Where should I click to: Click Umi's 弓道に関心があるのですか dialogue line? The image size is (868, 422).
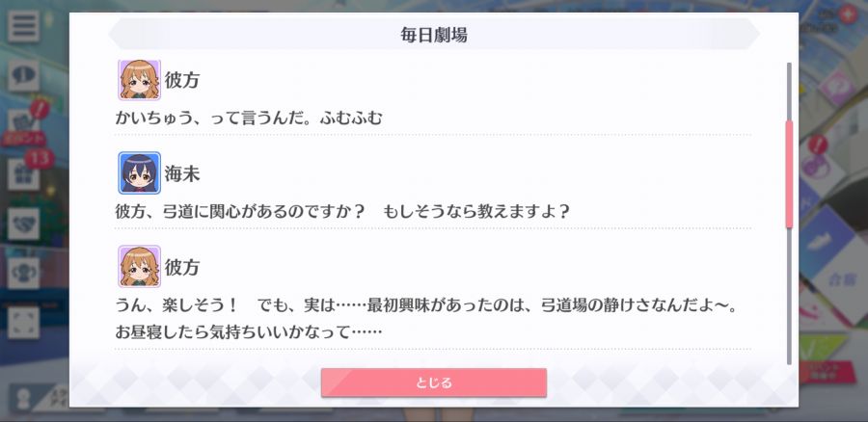342,211
